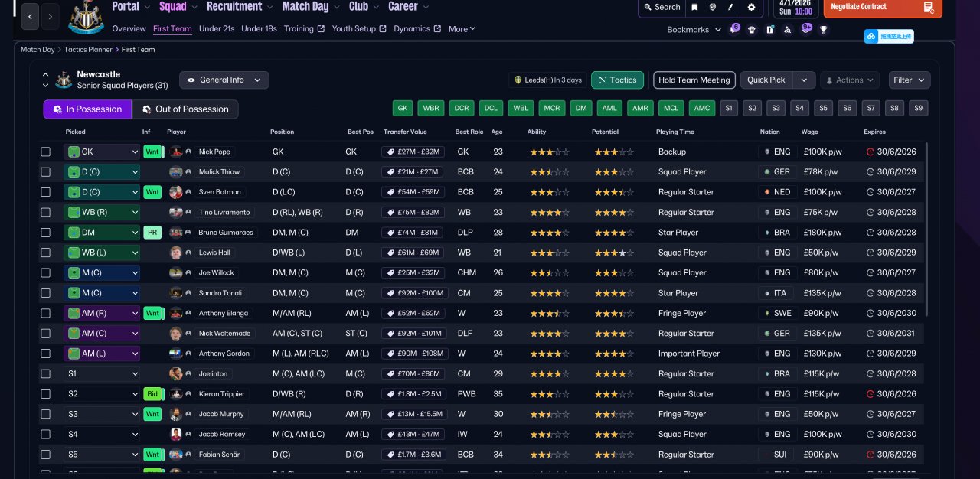This screenshot has width=980, height=479.
Task: Select the checkbox next to Bruno Guimarães
Action: pos(46,233)
